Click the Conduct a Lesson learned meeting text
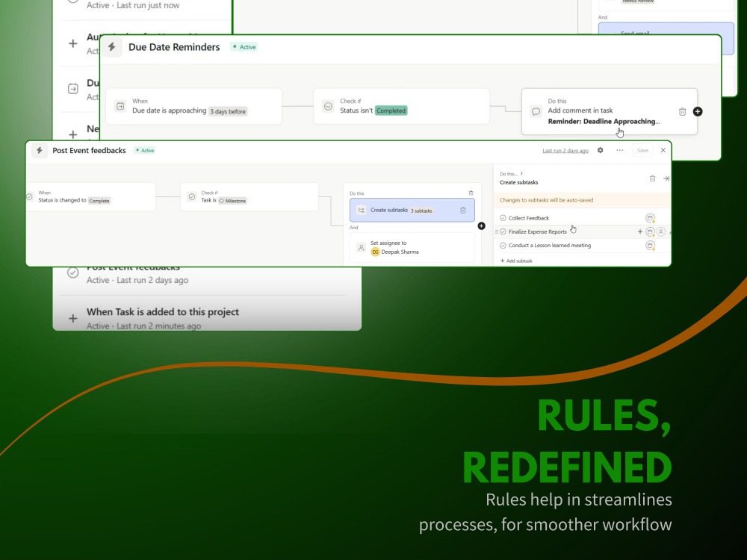747x560 pixels. [x=549, y=246]
